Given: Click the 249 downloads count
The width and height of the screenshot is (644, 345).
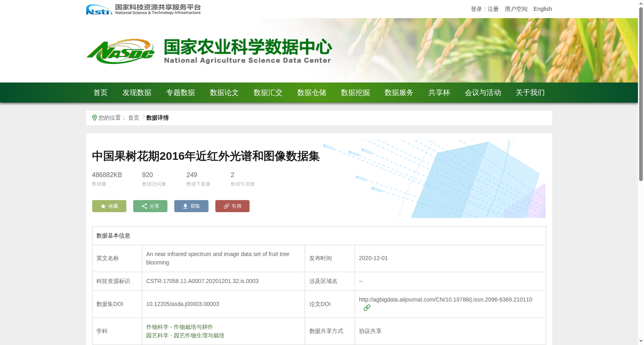Looking at the screenshot, I should (x=192, y=175).
